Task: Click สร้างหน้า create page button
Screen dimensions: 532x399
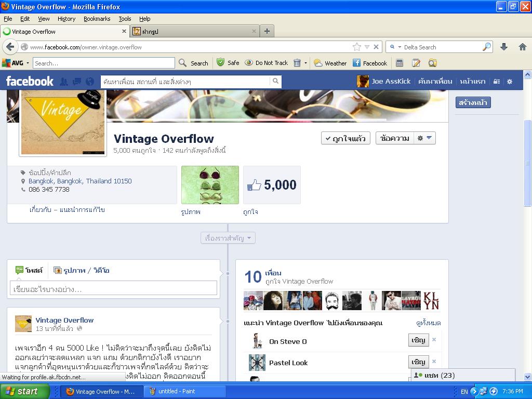Action: [x=473, y=102]
